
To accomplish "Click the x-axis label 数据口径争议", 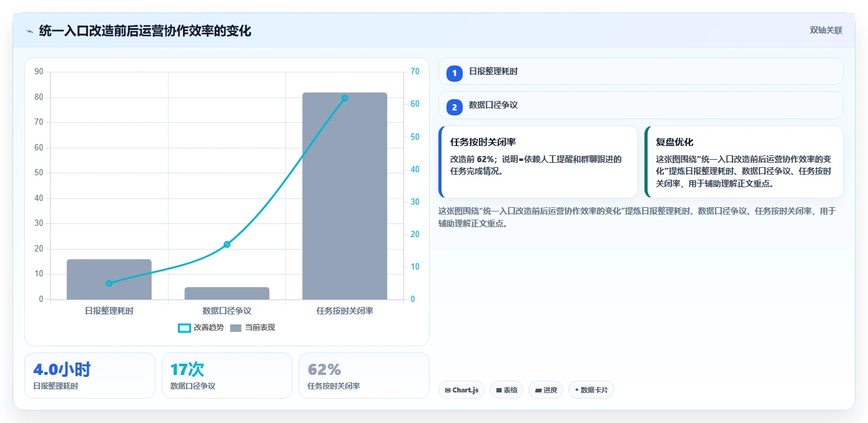I will click(x=227, y=310).
